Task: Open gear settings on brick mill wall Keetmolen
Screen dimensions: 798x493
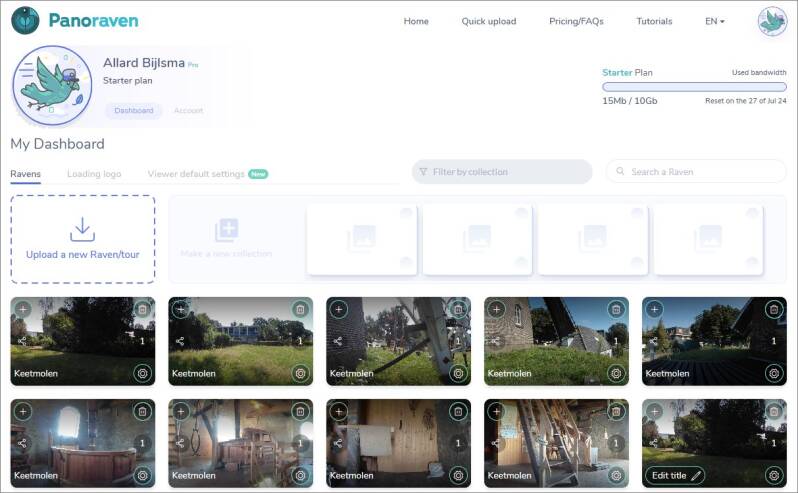Action: [616, 373]
